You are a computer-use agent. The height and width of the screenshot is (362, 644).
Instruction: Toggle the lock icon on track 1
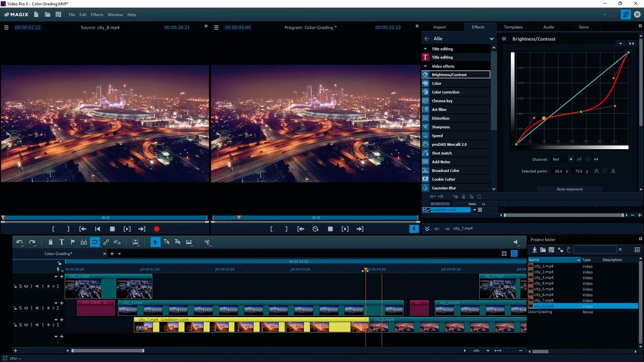[x=15, y=286]
